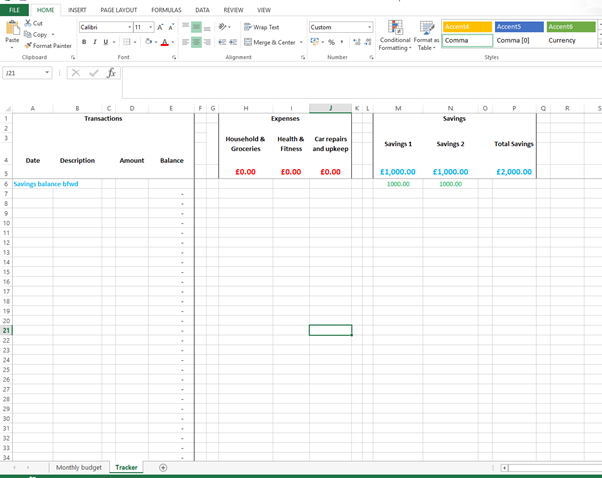Click the Insert Function fx icon
The height and width of the screenshot is (478, 602).
pyautogui.click(x=111, y=73)
